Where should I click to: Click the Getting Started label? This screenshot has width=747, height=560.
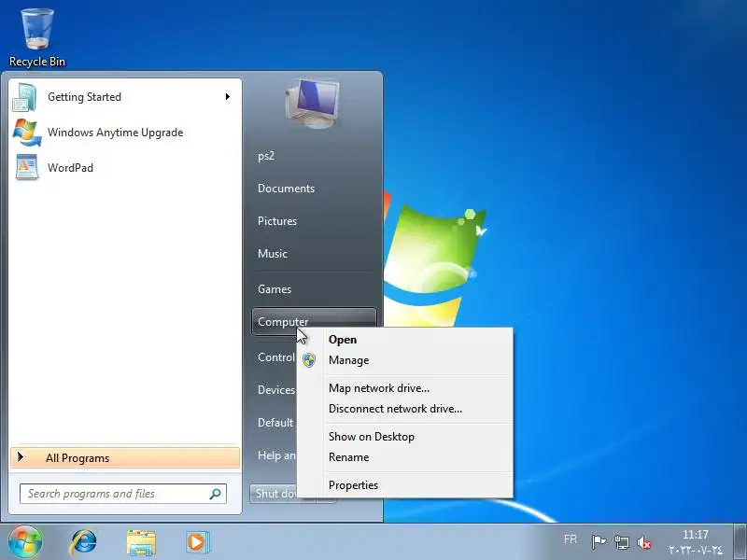coord(84,97)
